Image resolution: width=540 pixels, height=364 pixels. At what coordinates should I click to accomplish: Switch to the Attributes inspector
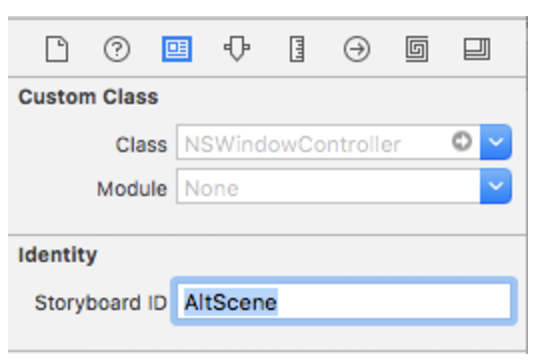click(237, 49)
